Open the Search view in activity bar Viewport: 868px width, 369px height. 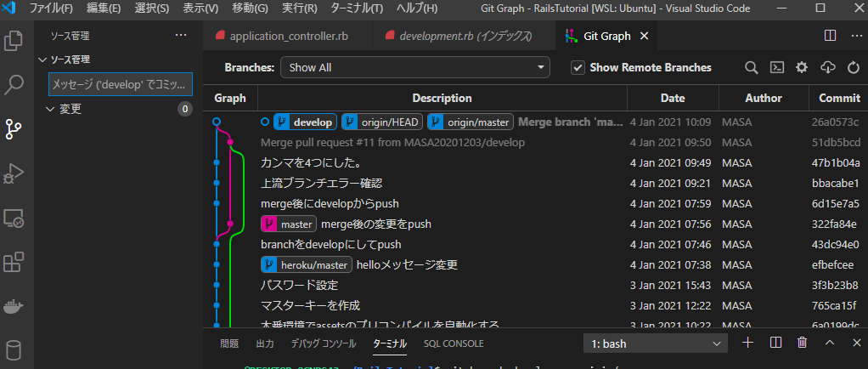tap(14, 85)
